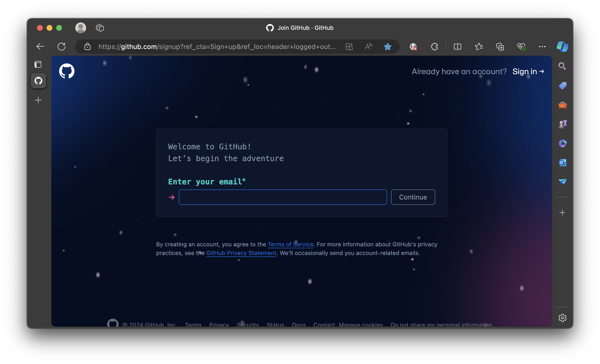The height and width of the screenshot is (364, 600).
Task: Open sidebar Outlook icon
Action: [x=563, y=163]
